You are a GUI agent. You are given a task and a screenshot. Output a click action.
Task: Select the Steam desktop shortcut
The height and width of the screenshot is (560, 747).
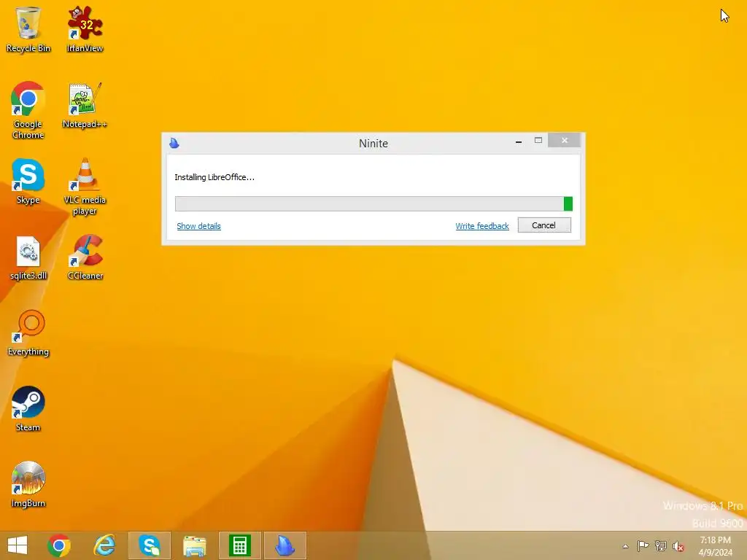28,409
